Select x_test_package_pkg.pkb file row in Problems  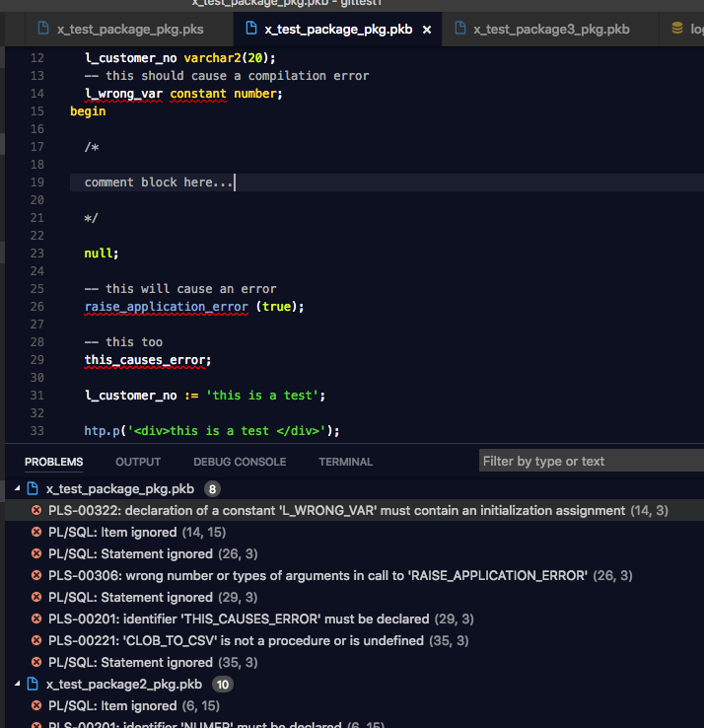[x=355, y=489]
